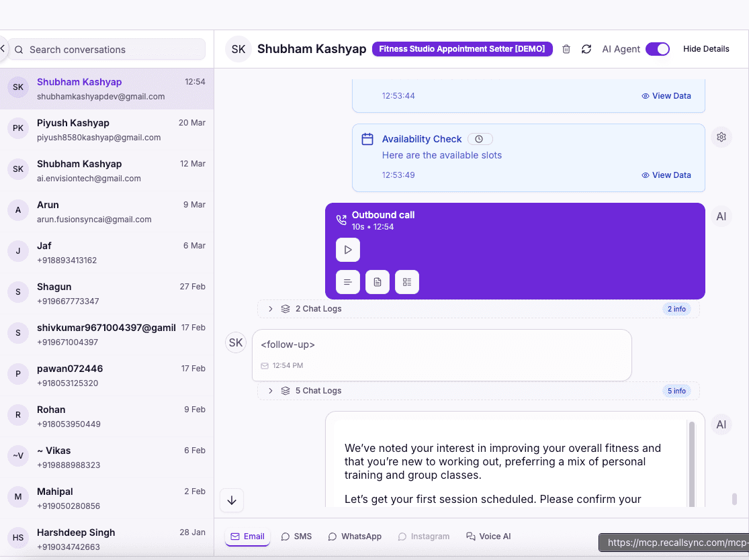Screen dimensions: 749x560
Task: Select the Voice AI channel
Action: click(488, 536)
